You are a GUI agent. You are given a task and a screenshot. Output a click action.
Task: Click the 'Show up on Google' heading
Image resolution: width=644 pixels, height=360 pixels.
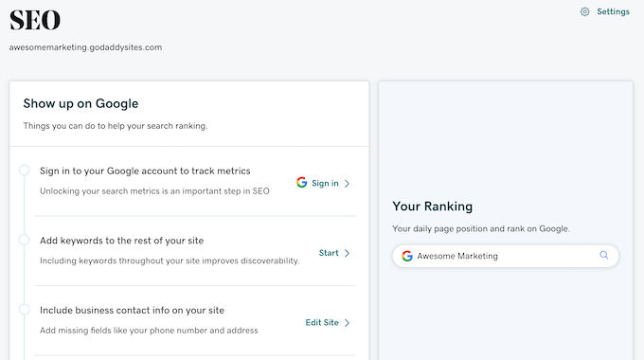pyautogui.click(x=80, y=103)
